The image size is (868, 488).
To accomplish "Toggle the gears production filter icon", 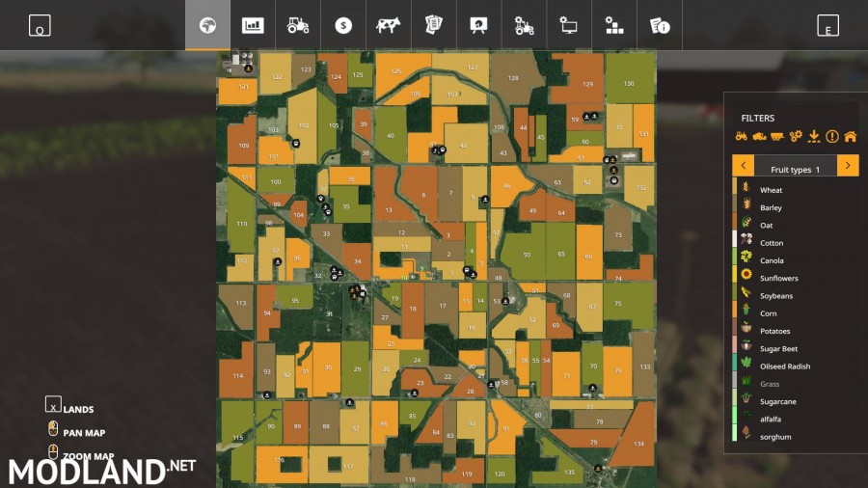I will [x=796, y=136].
